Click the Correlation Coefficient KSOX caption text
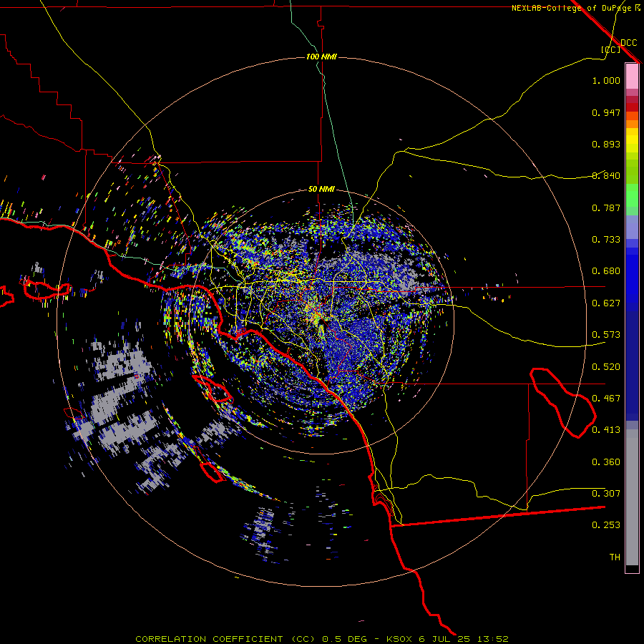Viewport: 644px width, 644px height. point(321,639)
